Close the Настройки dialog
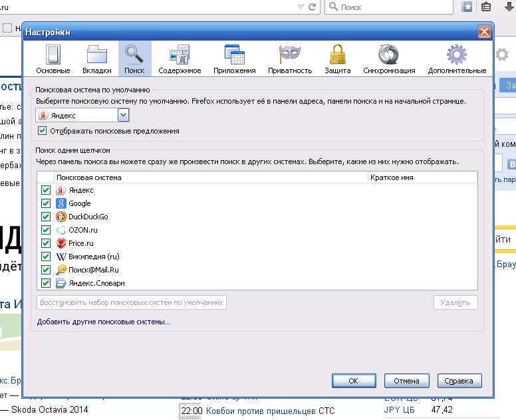 click(484, 32)
